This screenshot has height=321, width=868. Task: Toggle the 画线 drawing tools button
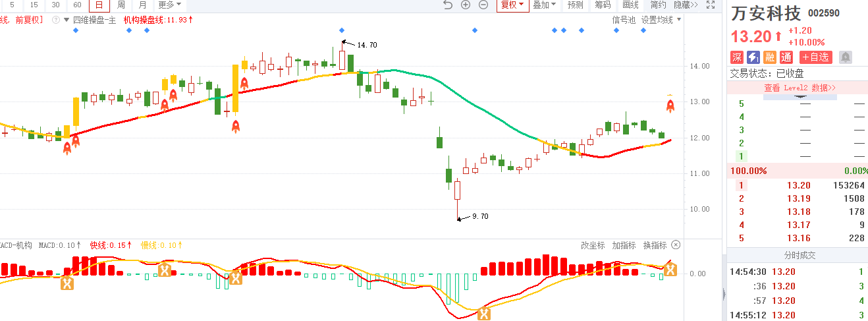pyautogui.click(x=631, y=5)
